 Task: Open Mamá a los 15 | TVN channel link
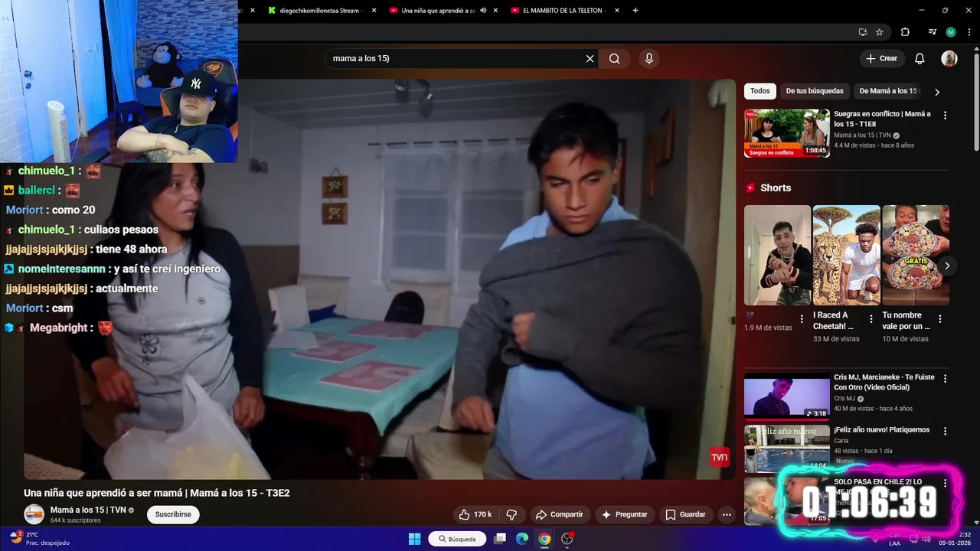tap(88, 510)
